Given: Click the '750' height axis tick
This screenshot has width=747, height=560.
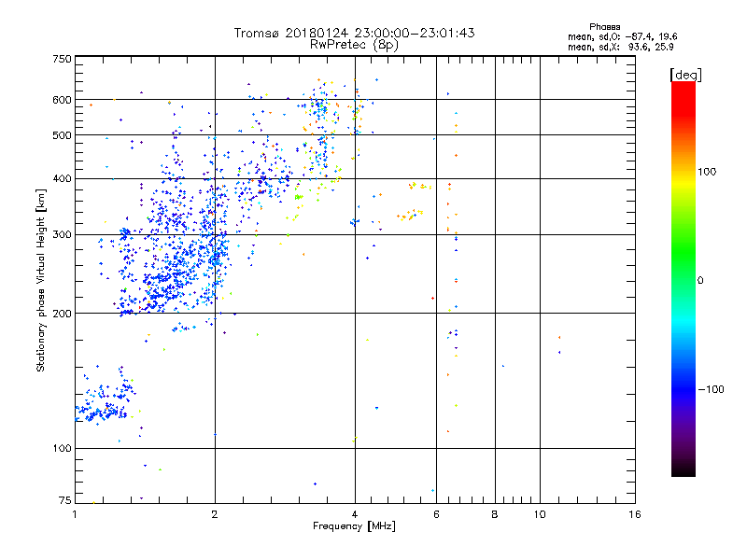Looking at the screenshot, I should 63,59.
